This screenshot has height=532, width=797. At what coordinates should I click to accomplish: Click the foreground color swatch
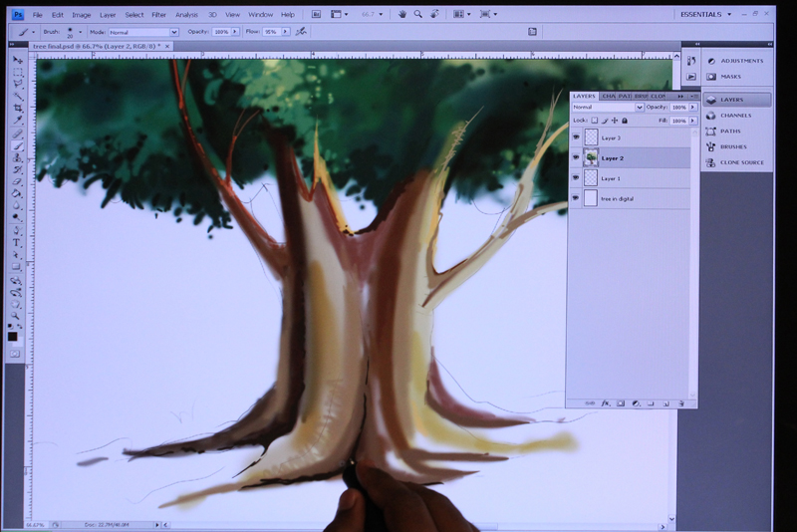point(13,337)
